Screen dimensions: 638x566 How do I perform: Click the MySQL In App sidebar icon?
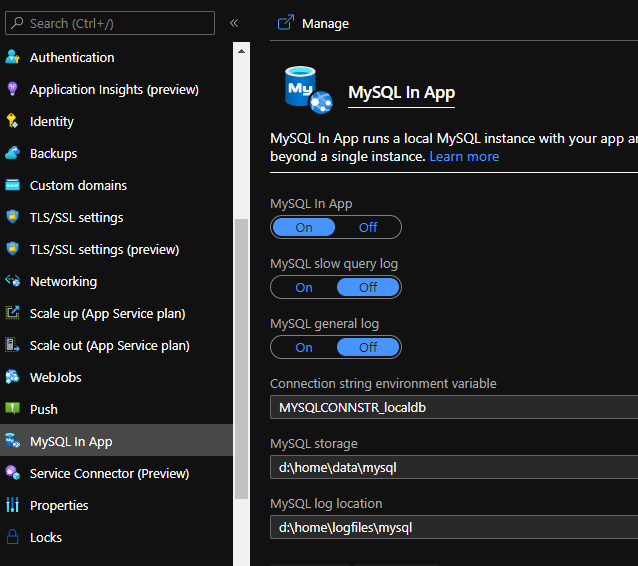point(13,441)
